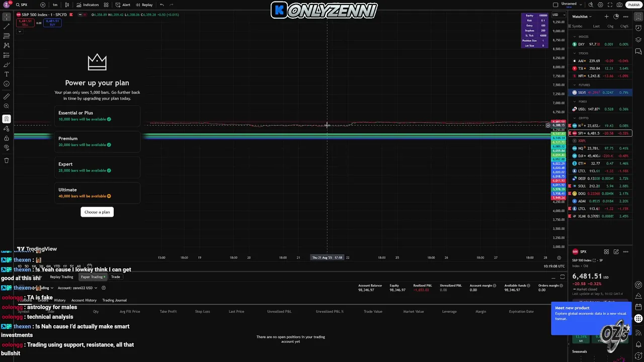Toggle hide all drawings eye icon
644x362 pixels.
(7, 148)
